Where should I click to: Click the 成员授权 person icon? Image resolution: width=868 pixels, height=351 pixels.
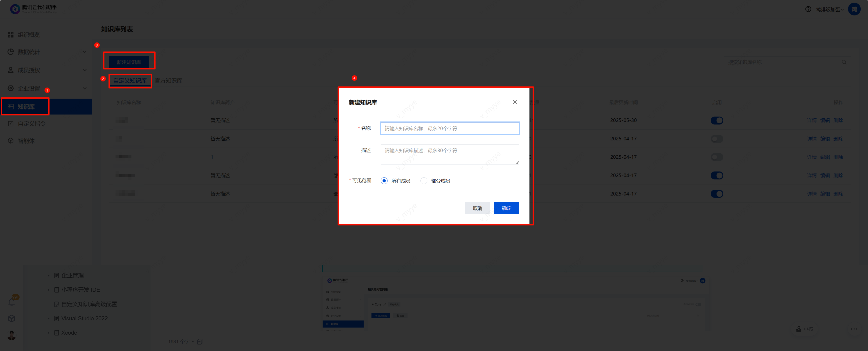tap(10, 70)
